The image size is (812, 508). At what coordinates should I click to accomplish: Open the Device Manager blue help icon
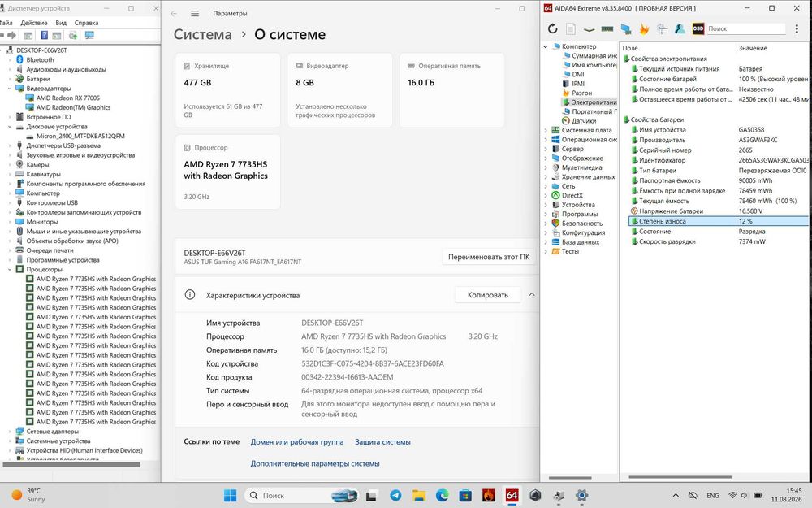[x=44, y=35]
